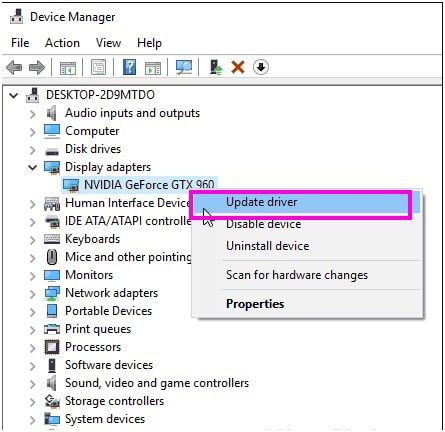Click the Processors chip icon
The width and height of the screenshot is (445, 432).
pyautogui.click(x=52, y=347)
